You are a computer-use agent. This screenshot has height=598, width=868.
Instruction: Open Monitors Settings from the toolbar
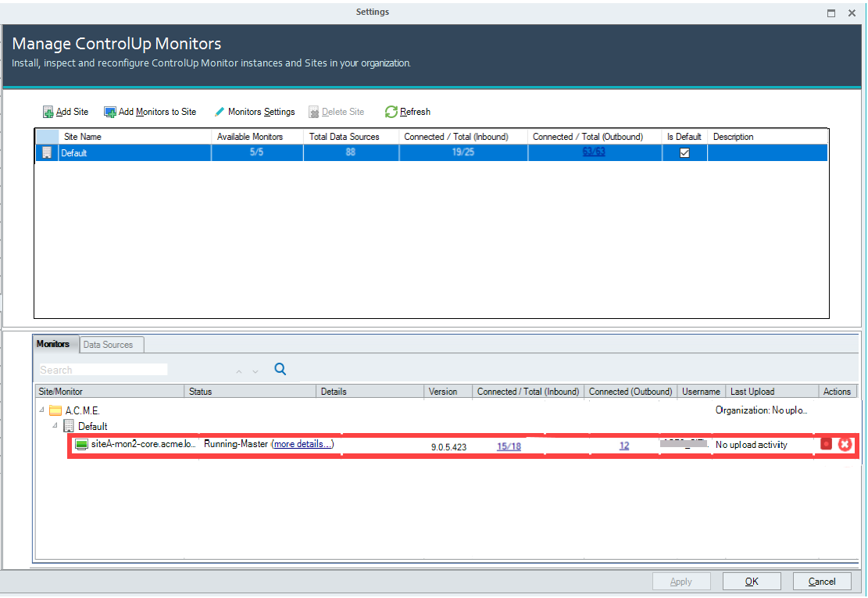point(255,112)
